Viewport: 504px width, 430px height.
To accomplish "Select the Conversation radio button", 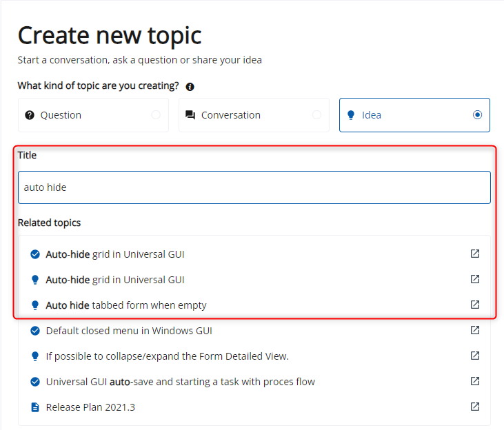I will (x=316, y=114).
